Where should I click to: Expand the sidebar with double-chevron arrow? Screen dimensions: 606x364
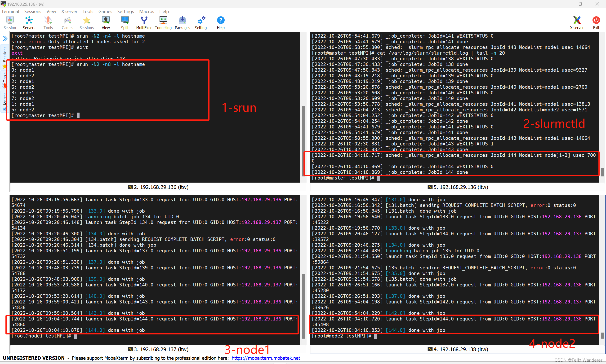[5, 38]
